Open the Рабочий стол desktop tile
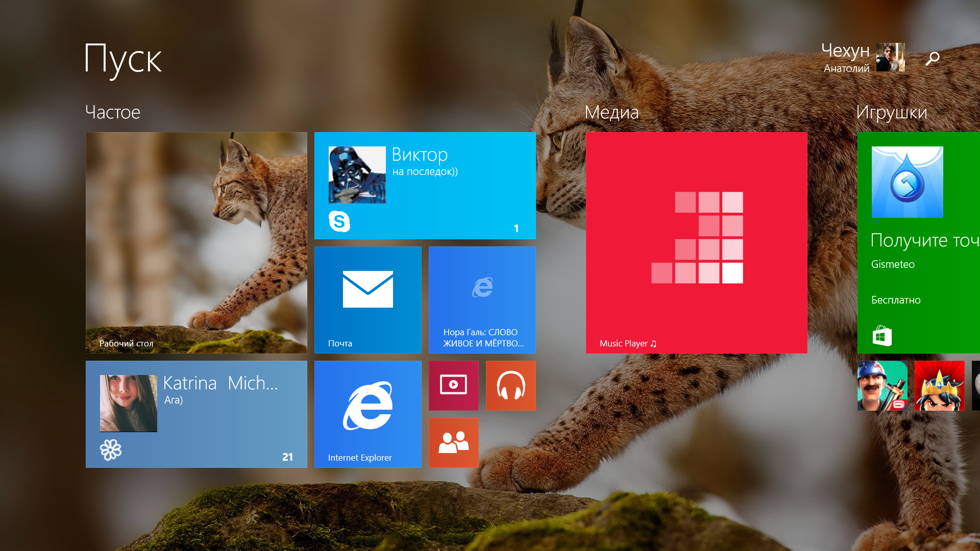The height and width of the screenshot is (551, 980). (197, 243)
